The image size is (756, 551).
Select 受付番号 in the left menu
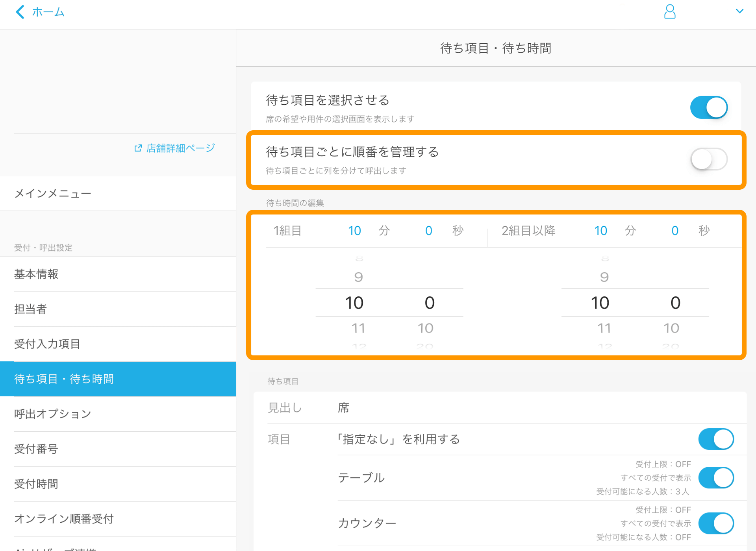pos(36,448)
